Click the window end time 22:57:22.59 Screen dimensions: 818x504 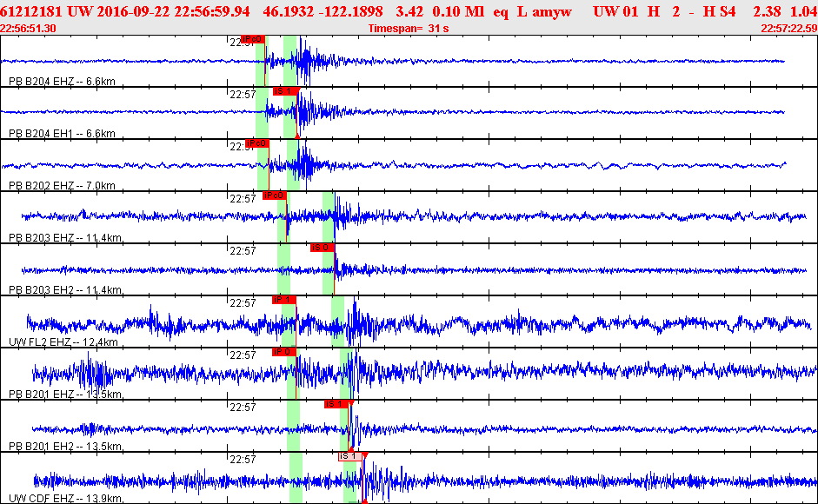[789, 28]
